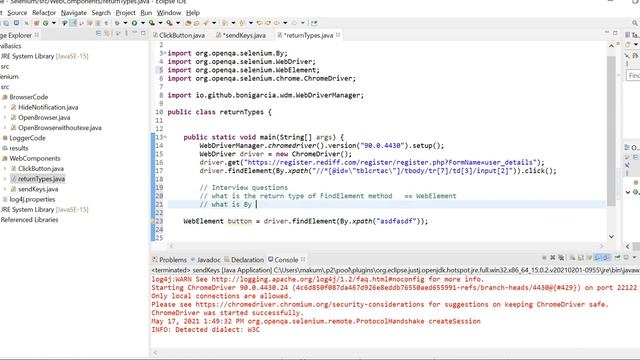This screenshot has height=360, width=640.
Task: Click the Coverage launch toolbar icon
Action: point(151,23)
